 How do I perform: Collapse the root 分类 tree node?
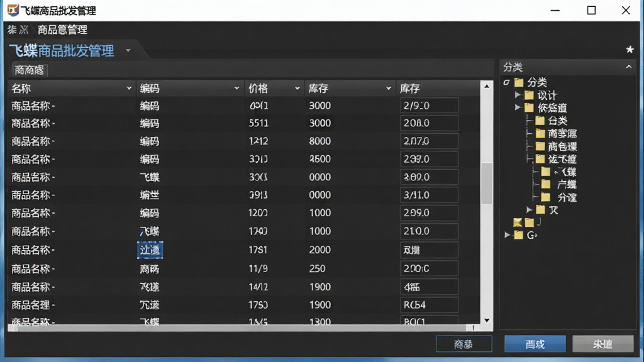click(506, 82)
